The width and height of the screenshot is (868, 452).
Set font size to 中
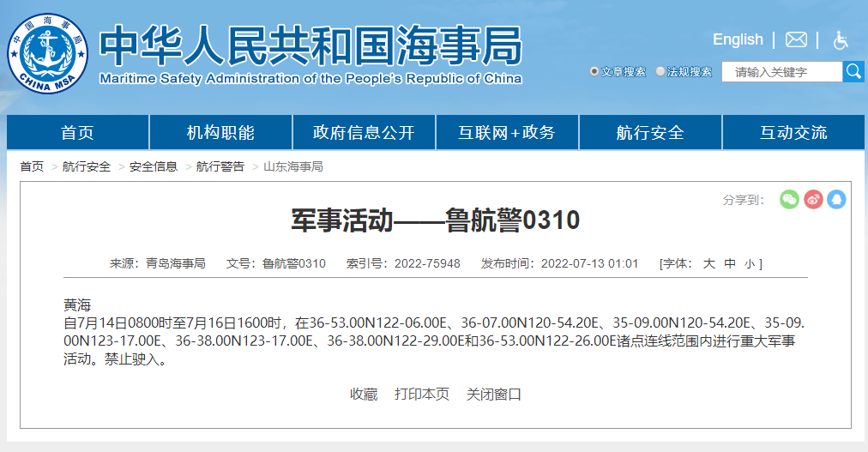tap(730, 264)
